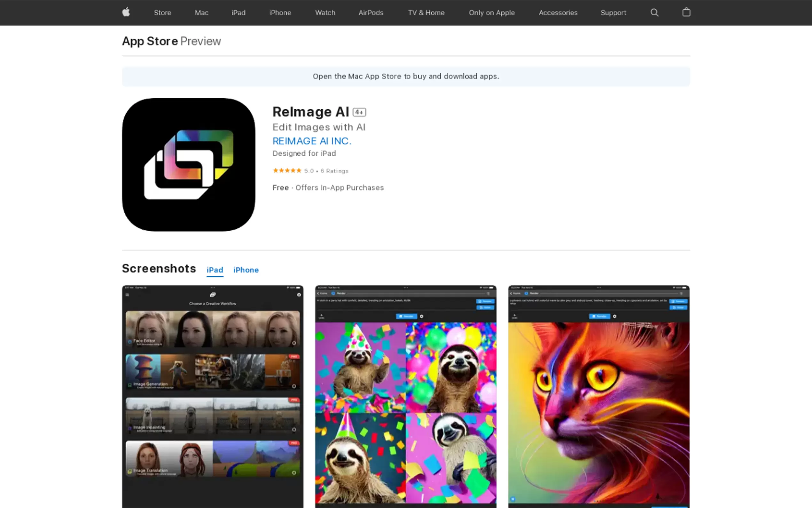The height and width of the screenshot is (508, 812).
Task: Switch to iPhone screenshots tab
Action: [x=246, y=270]
